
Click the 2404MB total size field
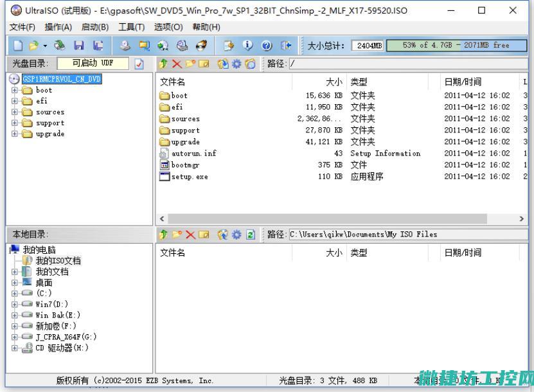coord(368,45)
